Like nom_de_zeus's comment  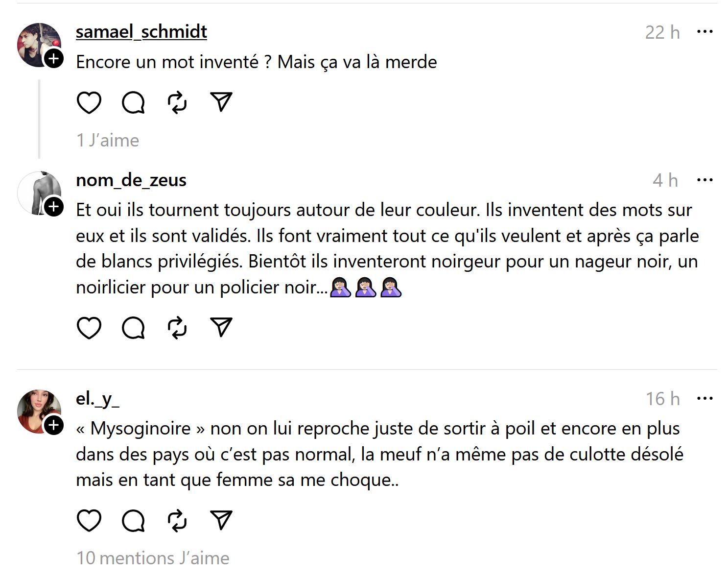pos(89,328)
